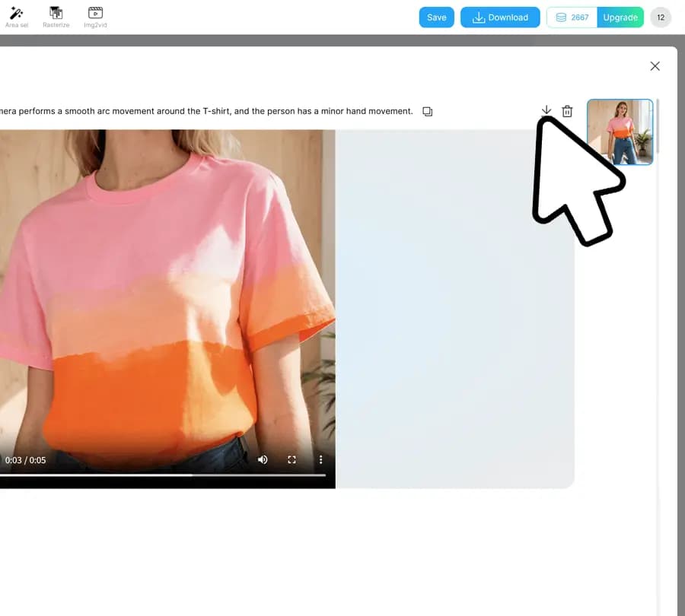Image resolution: width=685 pixels, height=616 pixels.
Task: Close the video preview dialog
Action: (x=655, y=66)
